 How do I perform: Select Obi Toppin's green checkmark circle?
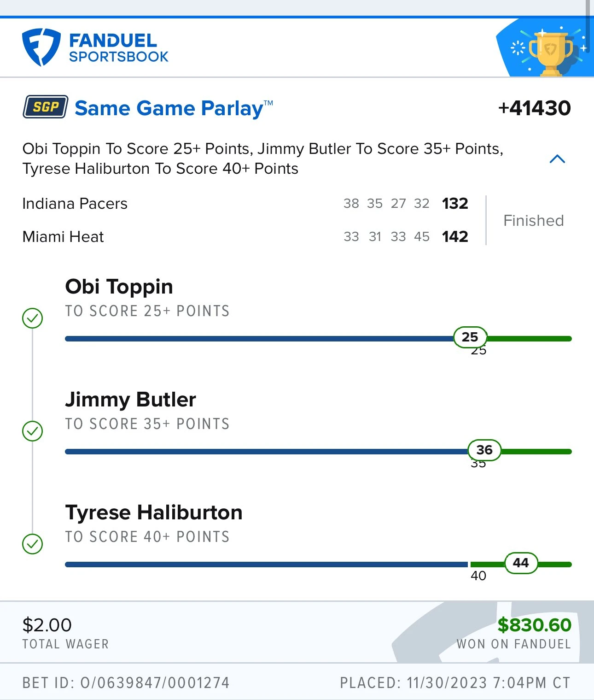coord(33,318)
